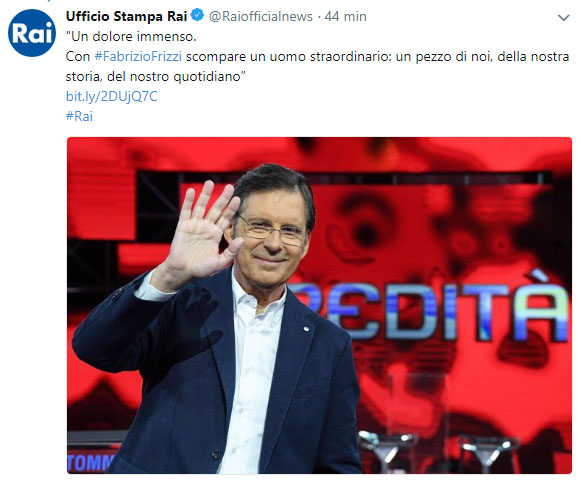Expand the tweet options chevron menu

pos(564,17)
